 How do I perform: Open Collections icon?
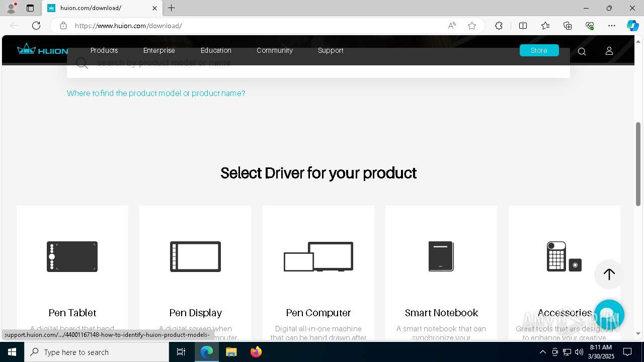pyautogui.click(x=568, y=26)
